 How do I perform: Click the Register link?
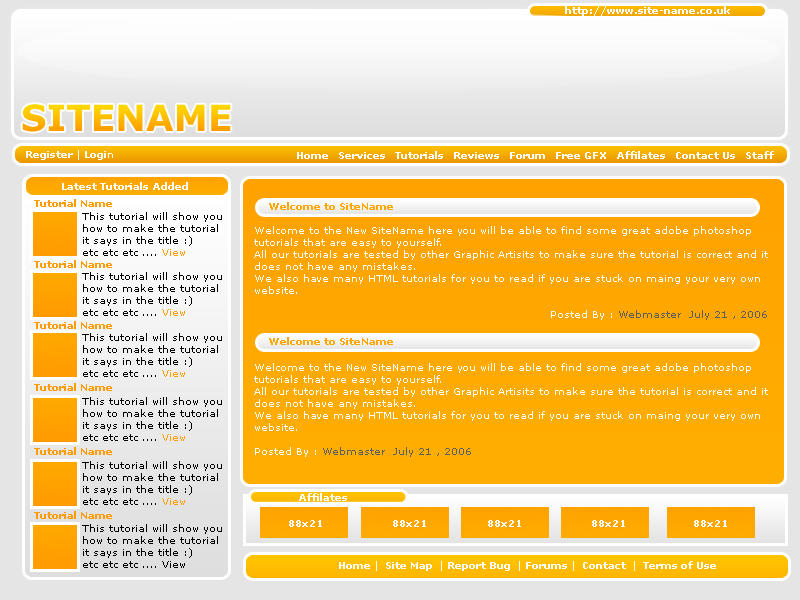point(48,155)
